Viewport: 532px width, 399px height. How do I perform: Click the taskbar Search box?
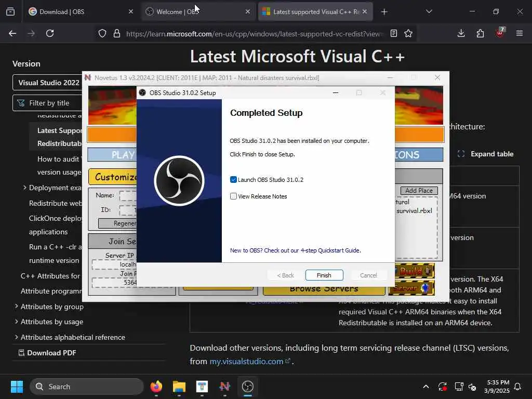87,387
